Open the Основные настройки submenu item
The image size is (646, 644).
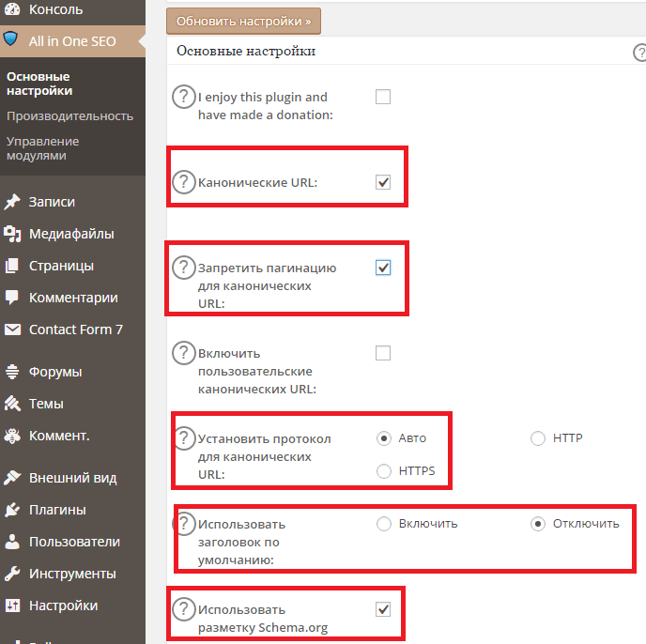(39, 84)
